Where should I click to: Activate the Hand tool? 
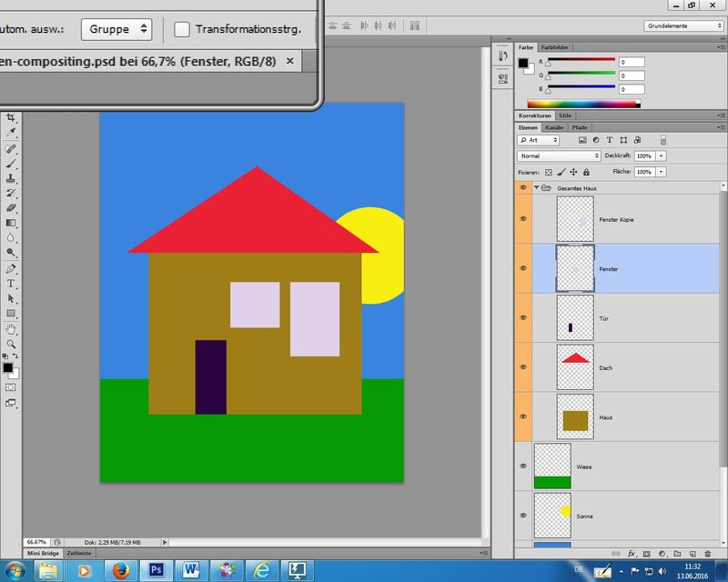[11, 328]
